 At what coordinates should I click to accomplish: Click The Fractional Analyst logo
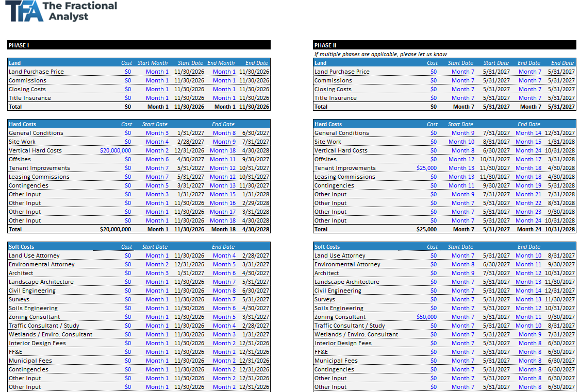click(x=61, y=11)
